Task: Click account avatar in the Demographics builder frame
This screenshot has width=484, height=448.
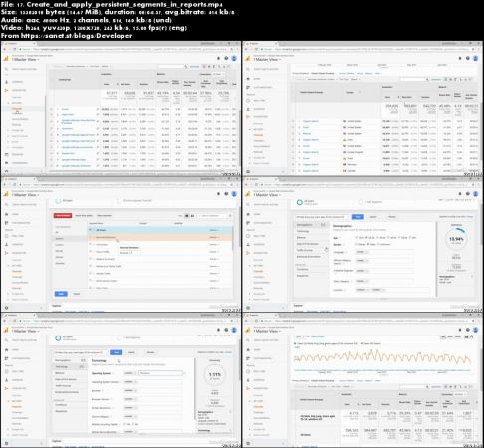Action: [x=476, y=194]
